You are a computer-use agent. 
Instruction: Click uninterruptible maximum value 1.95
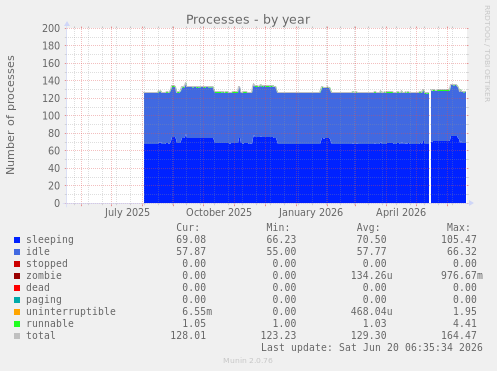click(465, 312)
